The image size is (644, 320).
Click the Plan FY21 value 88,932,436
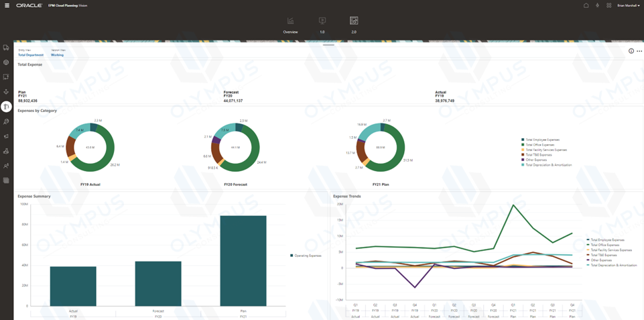point(28,101)
